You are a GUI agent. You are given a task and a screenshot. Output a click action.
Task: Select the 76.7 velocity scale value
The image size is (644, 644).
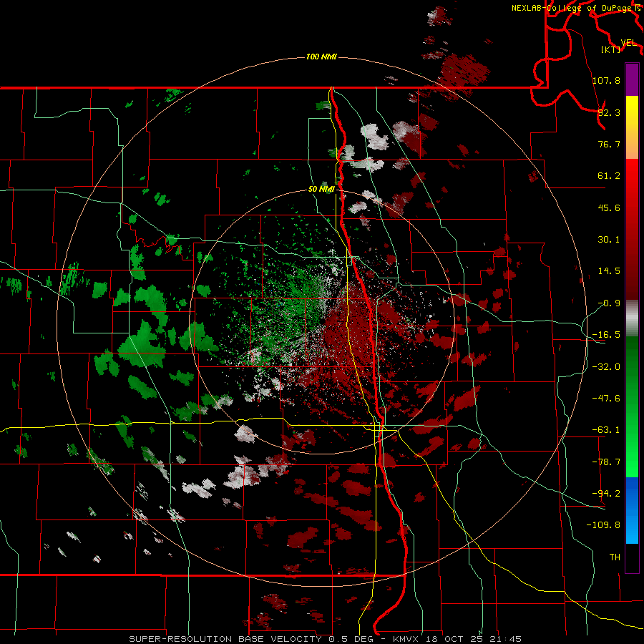point(609,144)
